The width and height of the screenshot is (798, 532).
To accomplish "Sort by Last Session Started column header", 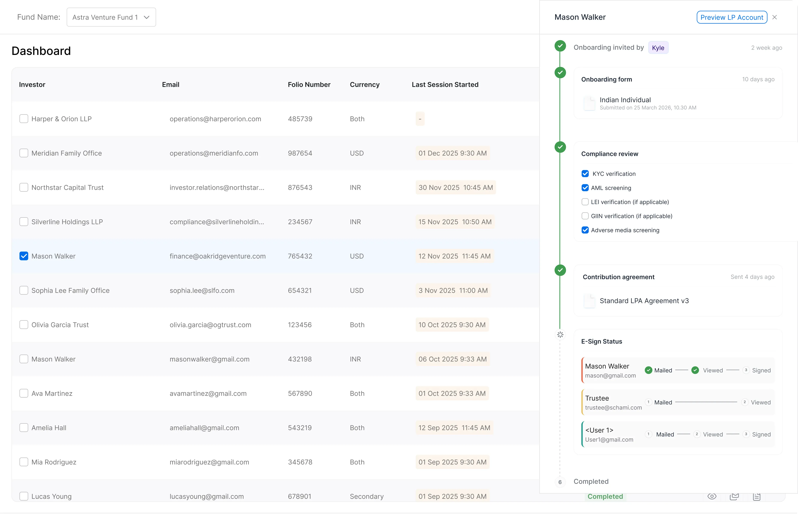I will (x=445, y=85).
